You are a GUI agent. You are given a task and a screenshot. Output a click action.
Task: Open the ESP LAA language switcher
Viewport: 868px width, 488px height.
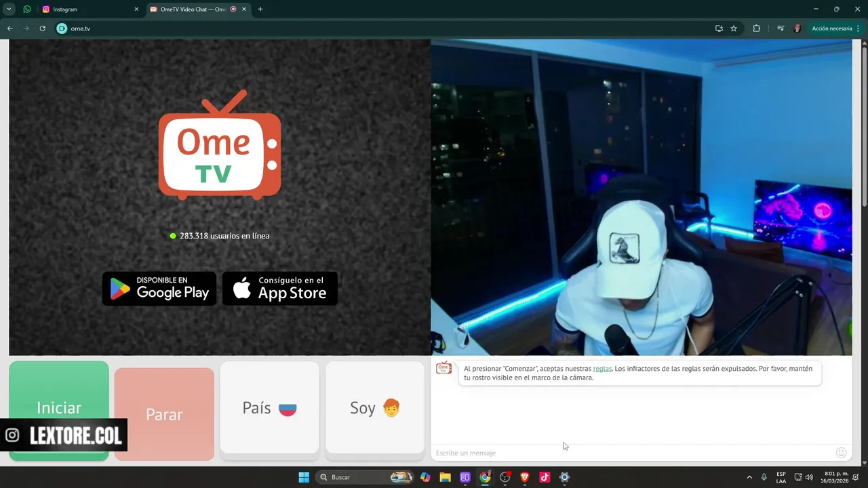[781, 477]
